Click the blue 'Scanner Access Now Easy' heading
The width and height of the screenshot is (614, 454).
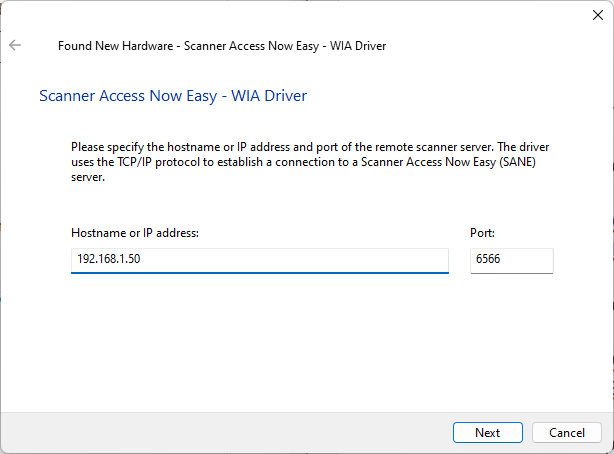128,96
